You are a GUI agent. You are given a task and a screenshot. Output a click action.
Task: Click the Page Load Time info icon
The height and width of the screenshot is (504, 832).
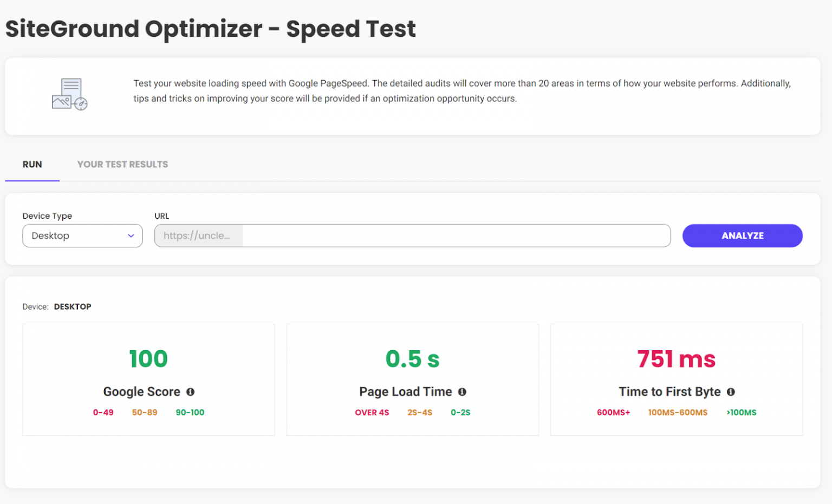click(x=462, y=391)
